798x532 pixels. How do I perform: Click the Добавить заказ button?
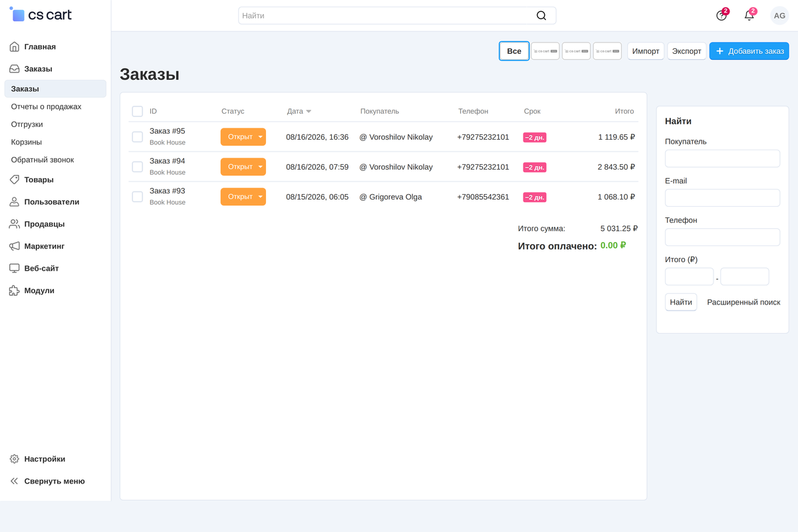pos(749,51)
